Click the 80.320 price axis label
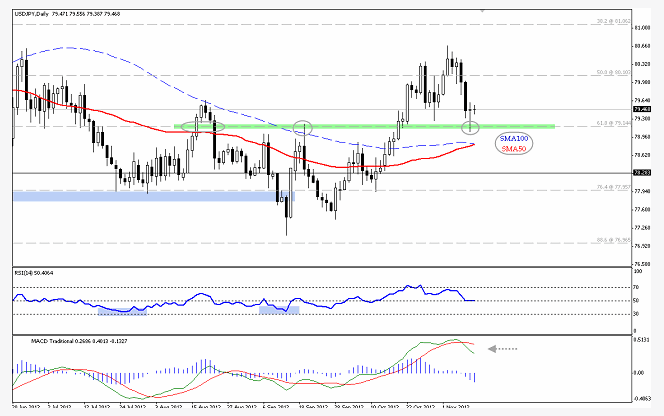664x416 pixels. click(642, 64)
